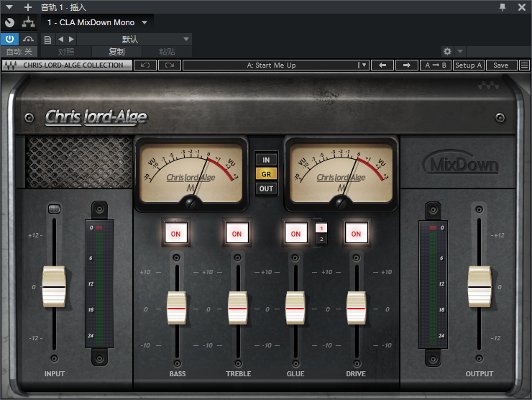
Task: Click the 'CHRIS LORD-ALGE COLLECTION' label
Action: (73, 65)
